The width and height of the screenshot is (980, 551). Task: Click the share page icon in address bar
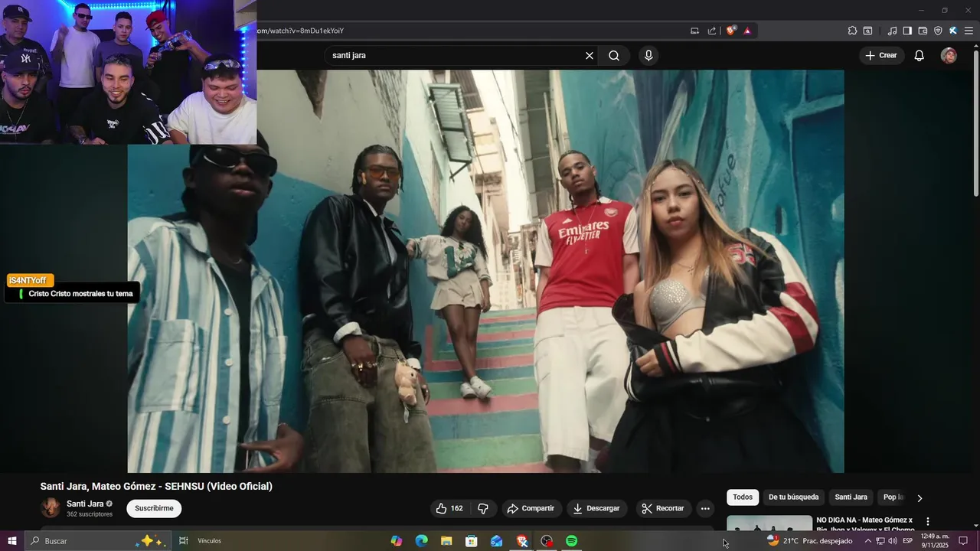[712, 31]
